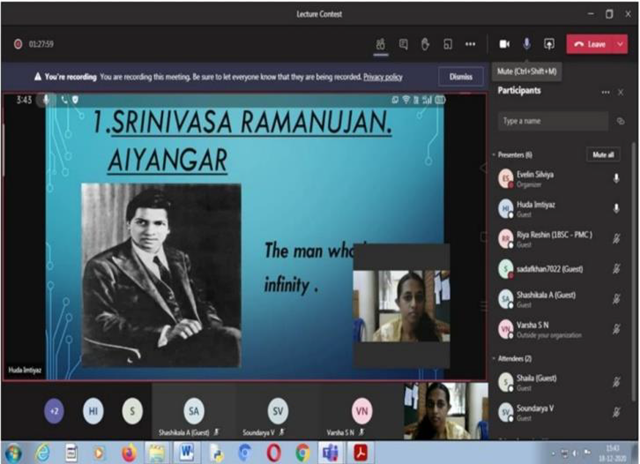Open Internet Explorer from taskbar
The image size is (640, 464).
click(42, 453)
